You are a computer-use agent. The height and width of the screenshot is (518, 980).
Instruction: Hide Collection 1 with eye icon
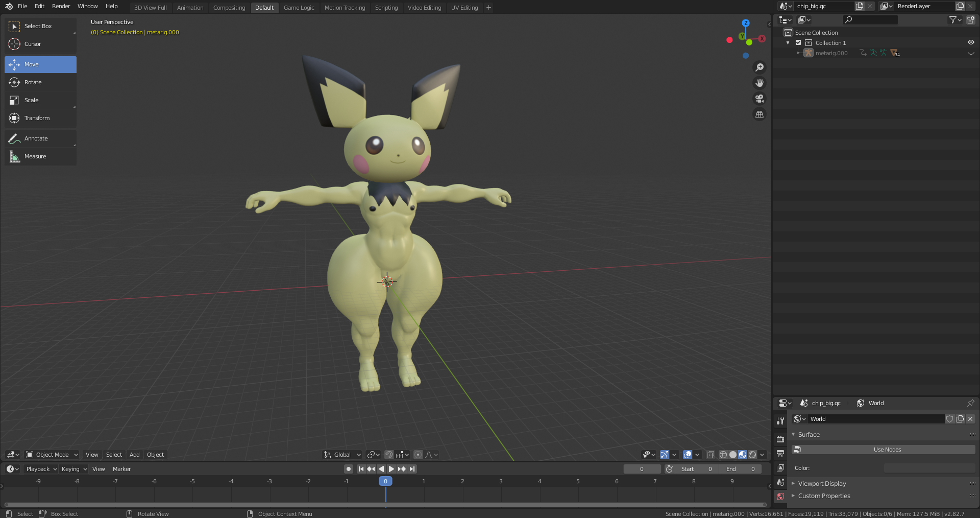[x=971, y=43]
